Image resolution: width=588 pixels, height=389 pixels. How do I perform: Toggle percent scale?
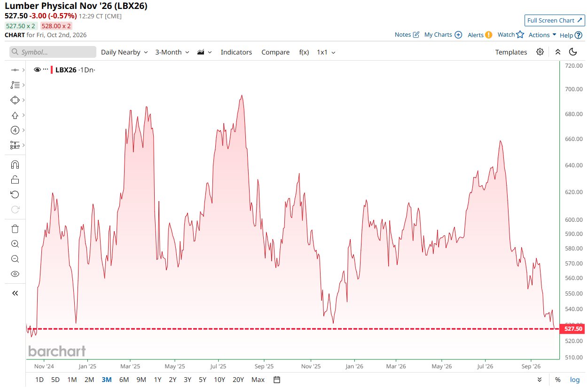tap(557, 380)
